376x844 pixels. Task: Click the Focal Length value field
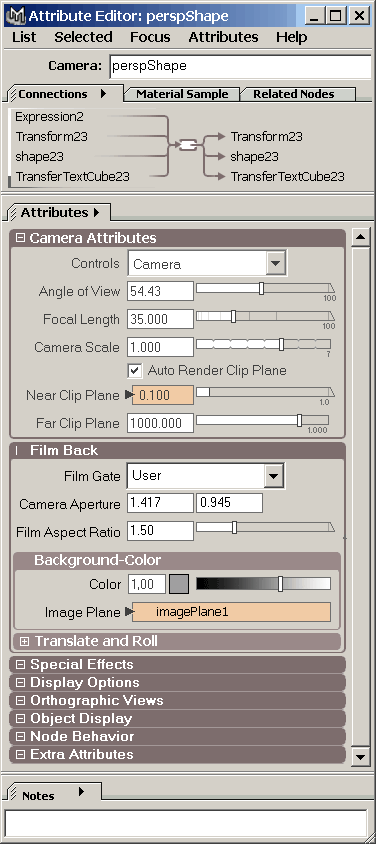pos(160,319)
